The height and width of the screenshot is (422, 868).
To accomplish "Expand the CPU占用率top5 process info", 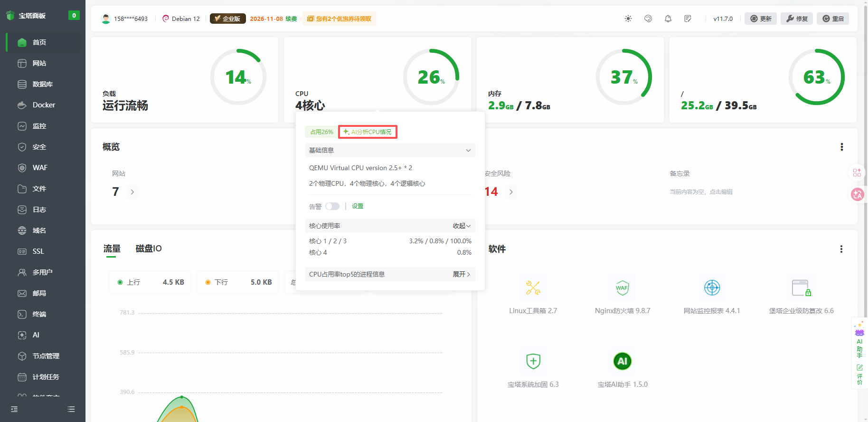I will point(461,274).
